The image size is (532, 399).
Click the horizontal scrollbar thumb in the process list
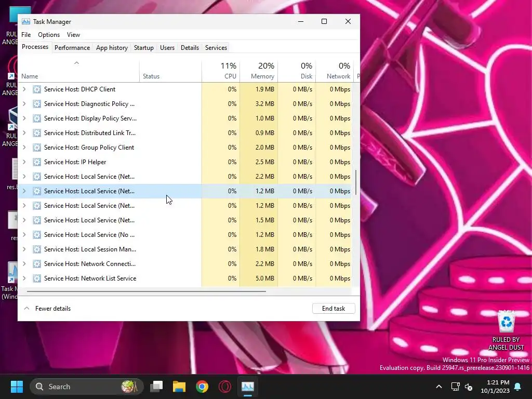[146, 291]
